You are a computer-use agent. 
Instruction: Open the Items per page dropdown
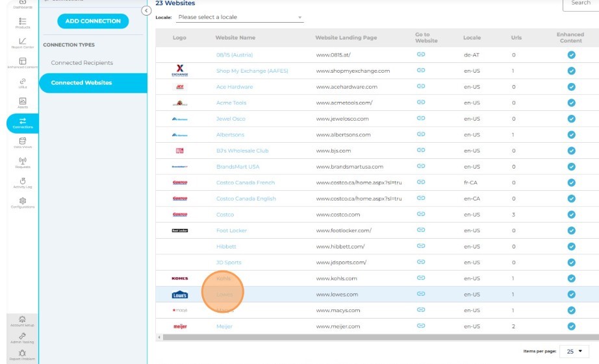(574, 352)
